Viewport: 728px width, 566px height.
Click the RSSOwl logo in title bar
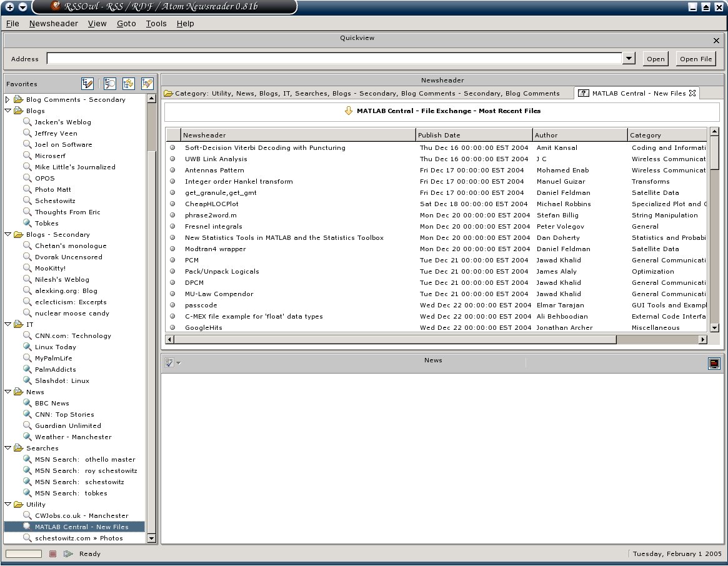pos(56,6)
